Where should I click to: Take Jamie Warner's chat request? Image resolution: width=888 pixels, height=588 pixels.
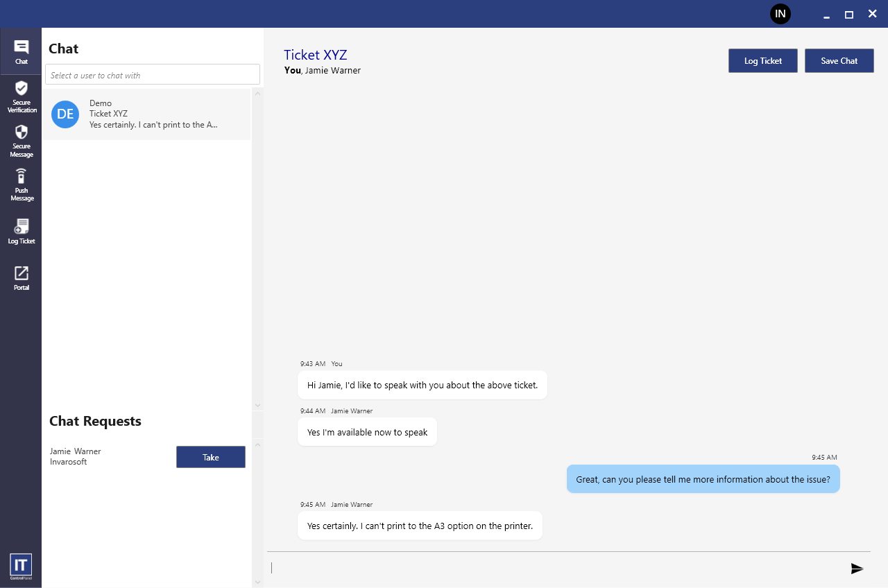[x=210, y=457]
